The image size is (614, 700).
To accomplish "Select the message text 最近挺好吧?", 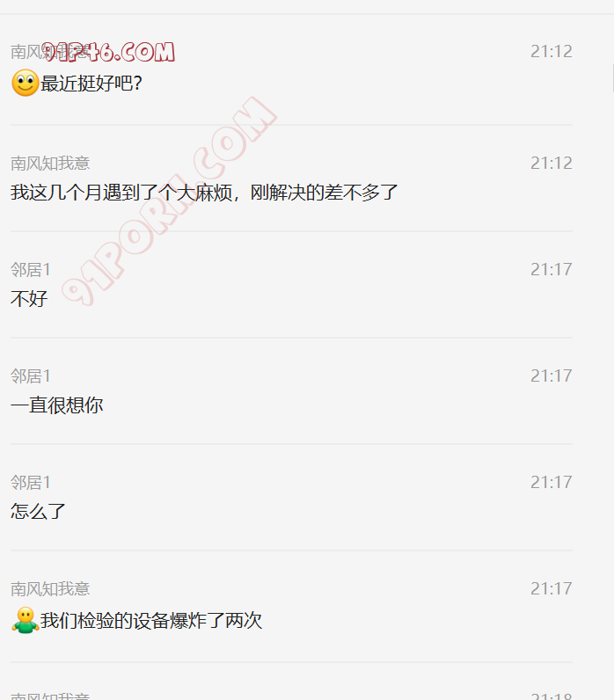I will [x=91, y=84].
